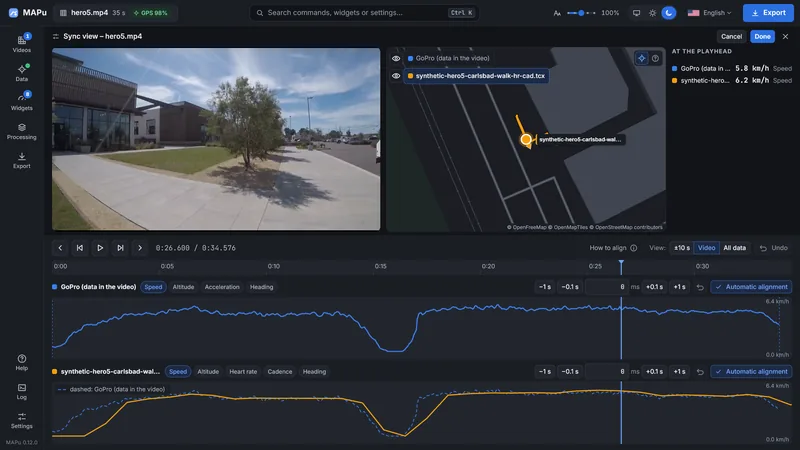The height and width of the screenshot is (450, 800).
Task: Click the GoPro offset ms input field
Action: click(607, 287)
